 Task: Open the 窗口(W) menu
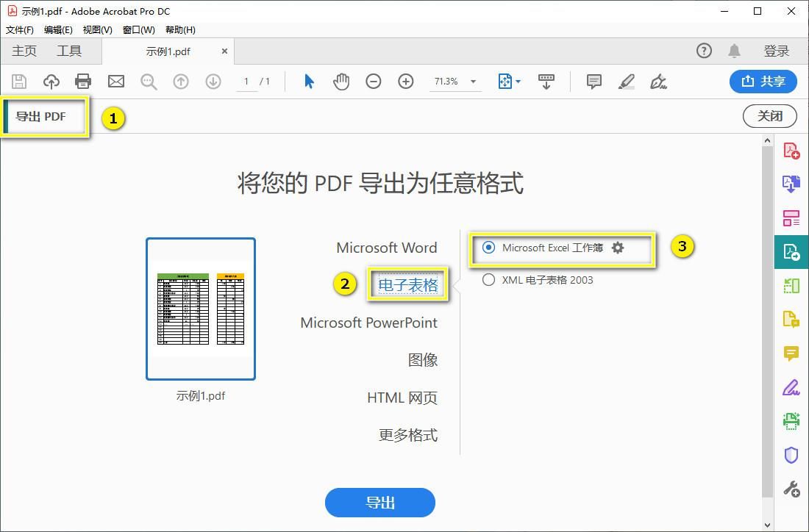coord(139,30)
